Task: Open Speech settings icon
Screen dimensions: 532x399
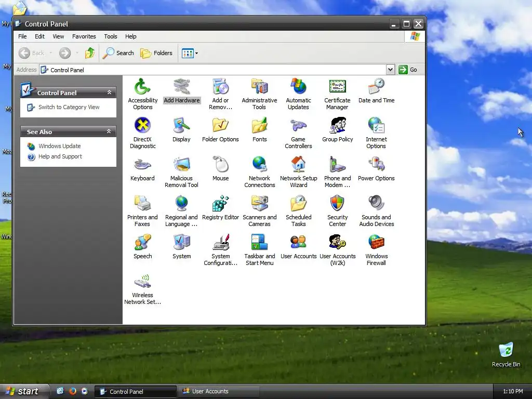Action: click(x=142, y=247)
